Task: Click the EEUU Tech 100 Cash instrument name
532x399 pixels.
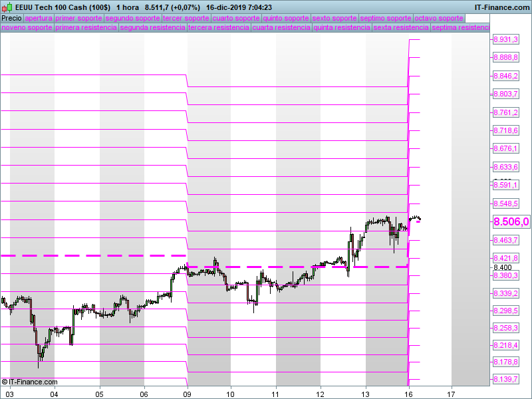Action: pyautogui.click(x=63, y=7)
